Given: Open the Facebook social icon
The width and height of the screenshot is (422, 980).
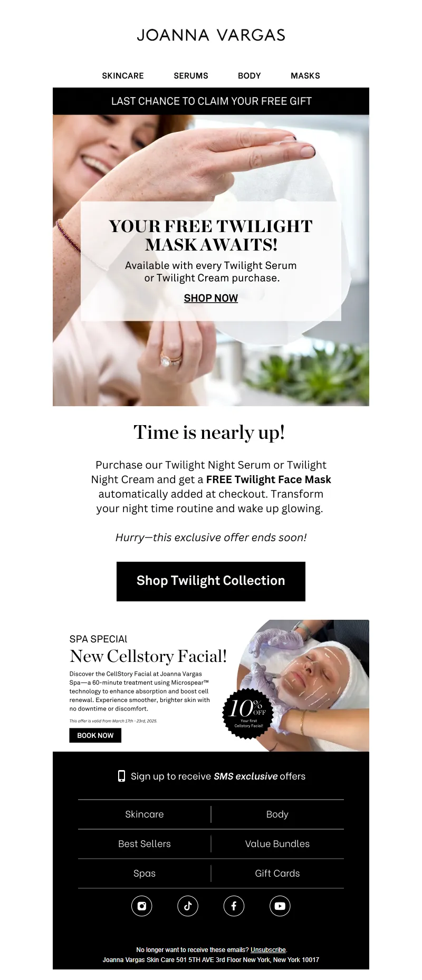Looking at the screenshot, I should click(x=234, y=906).
